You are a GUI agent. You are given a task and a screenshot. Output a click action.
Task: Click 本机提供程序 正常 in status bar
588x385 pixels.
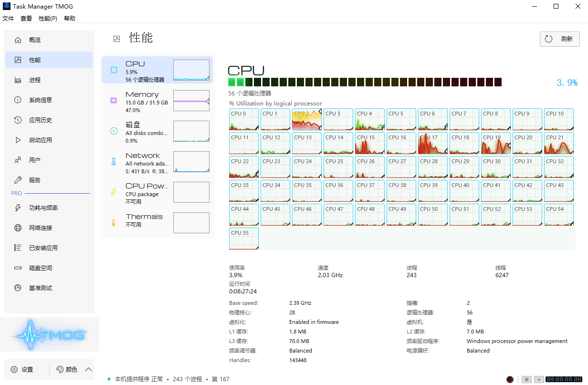coord(139,379)
